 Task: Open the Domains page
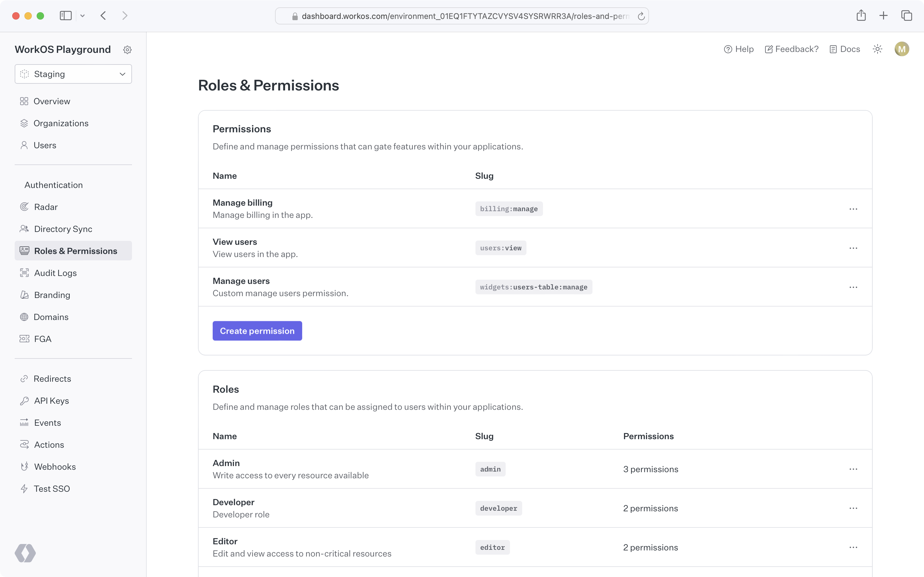51,317
